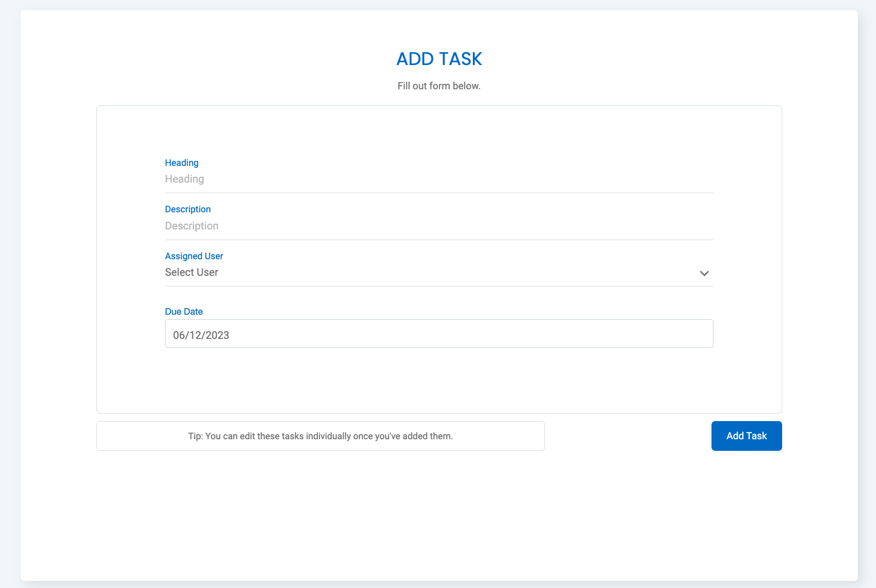The image size is (876, 588).
Task: Click the Heading placeholder text
Action: [x=184, y=179]
